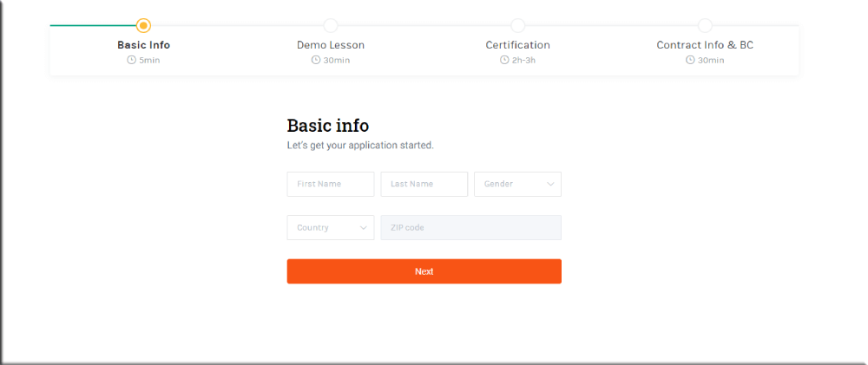Image resolution: width=868 pixels, height=365 pixels.
Task: Click '30min' under Demo Lesson
Action: tap(337, 60)
